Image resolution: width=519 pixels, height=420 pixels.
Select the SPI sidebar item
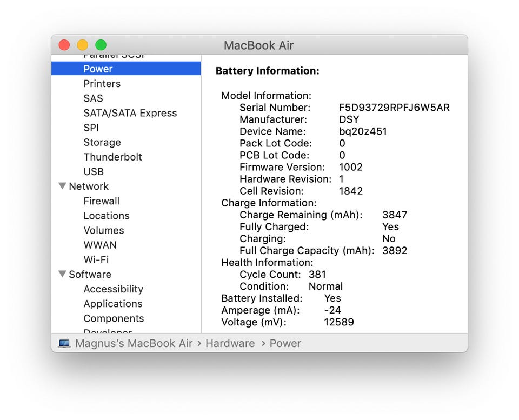click(x=91, y=128)
